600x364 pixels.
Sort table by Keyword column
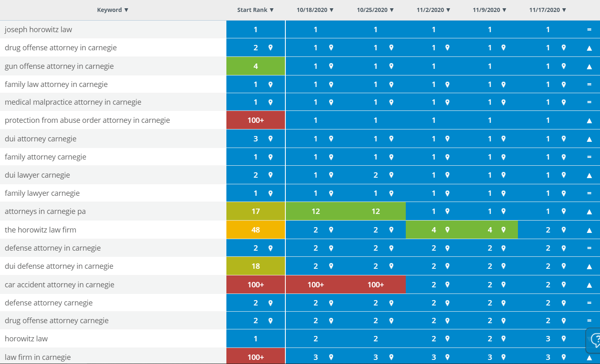[x=113, y=10]
